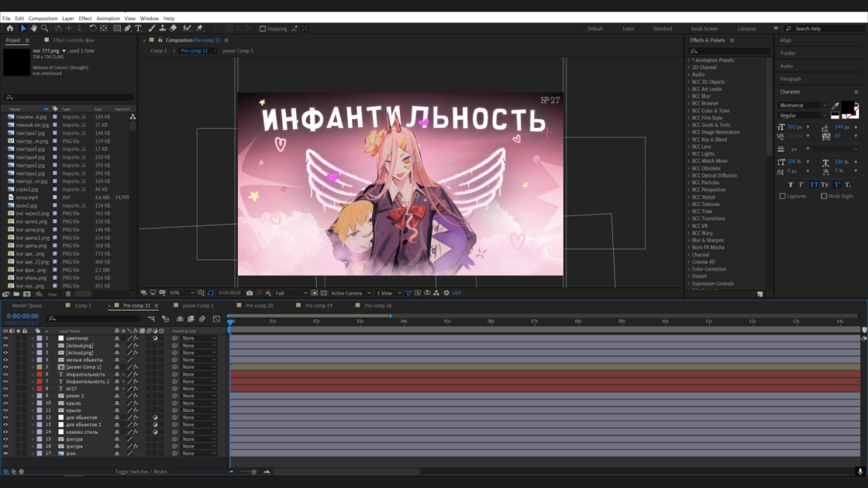868x488 pixels.
Task: Select the Eraser tool
Action: 174,28
